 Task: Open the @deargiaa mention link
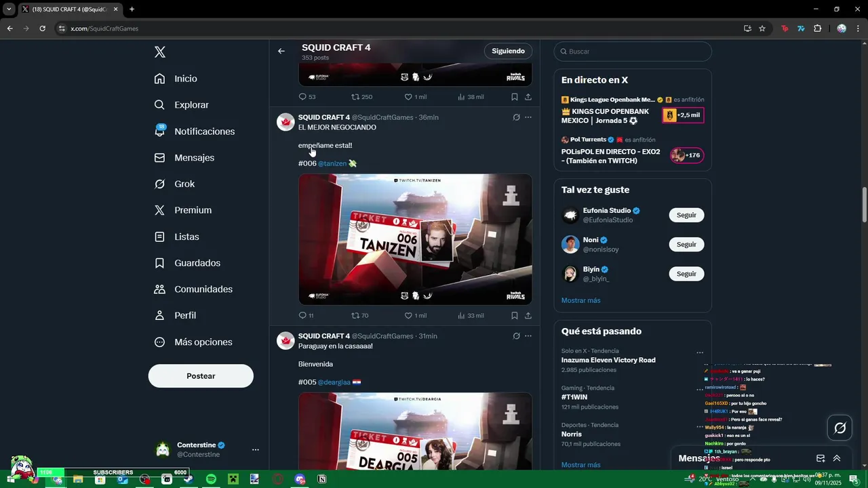(334, 382)
